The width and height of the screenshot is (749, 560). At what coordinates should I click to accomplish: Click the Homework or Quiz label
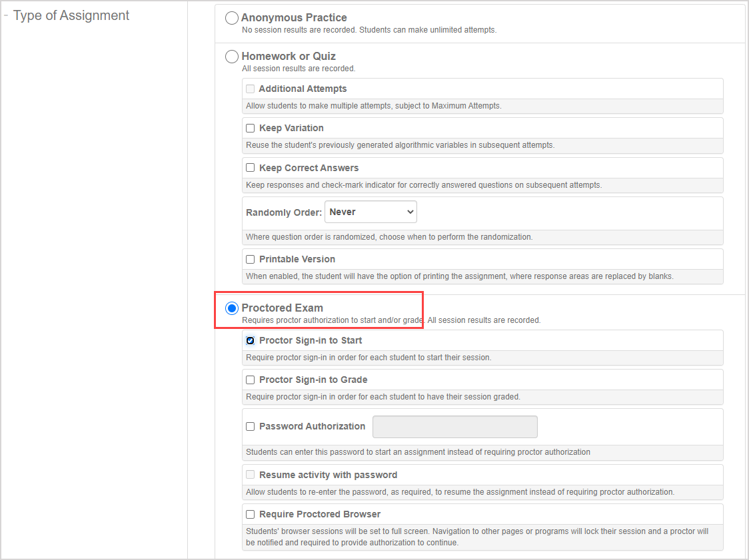289,57
